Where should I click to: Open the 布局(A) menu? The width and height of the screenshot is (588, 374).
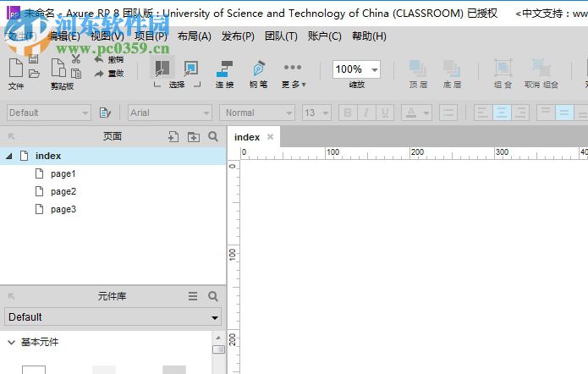click(x=195, y=36)
